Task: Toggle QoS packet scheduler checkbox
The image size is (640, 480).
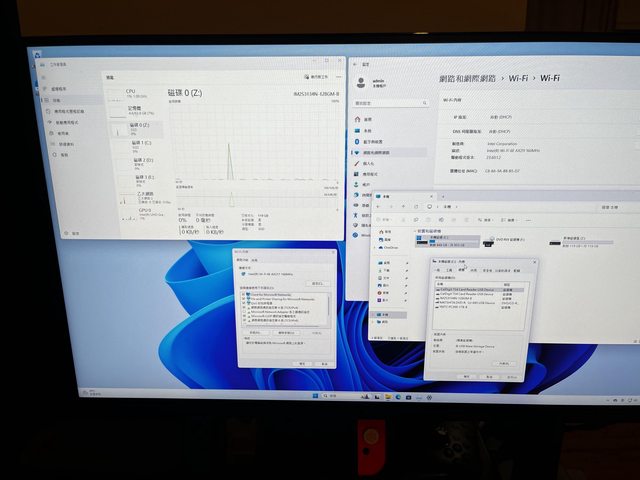Action: pos(243,305)
